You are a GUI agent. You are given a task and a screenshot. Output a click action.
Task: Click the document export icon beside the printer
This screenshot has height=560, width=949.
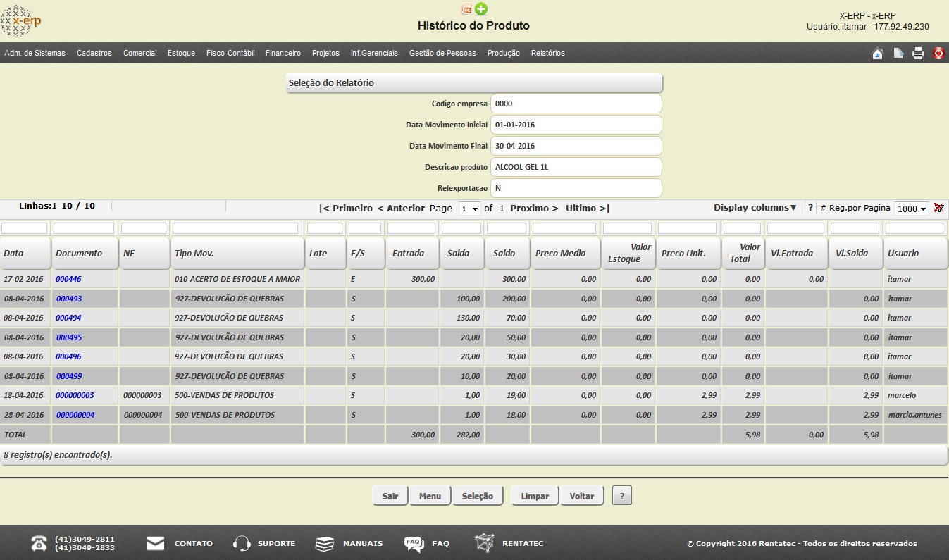click(898, 53)
